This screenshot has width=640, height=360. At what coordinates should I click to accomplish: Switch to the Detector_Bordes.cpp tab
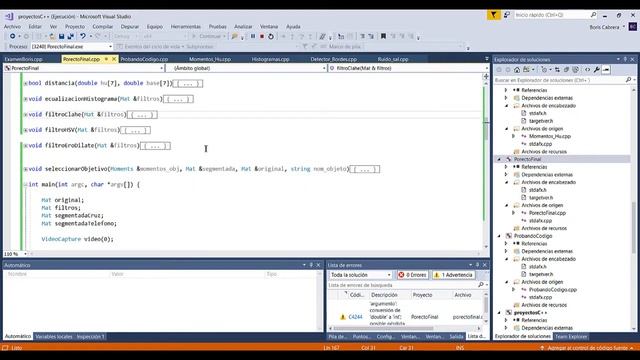pos(333,59)
